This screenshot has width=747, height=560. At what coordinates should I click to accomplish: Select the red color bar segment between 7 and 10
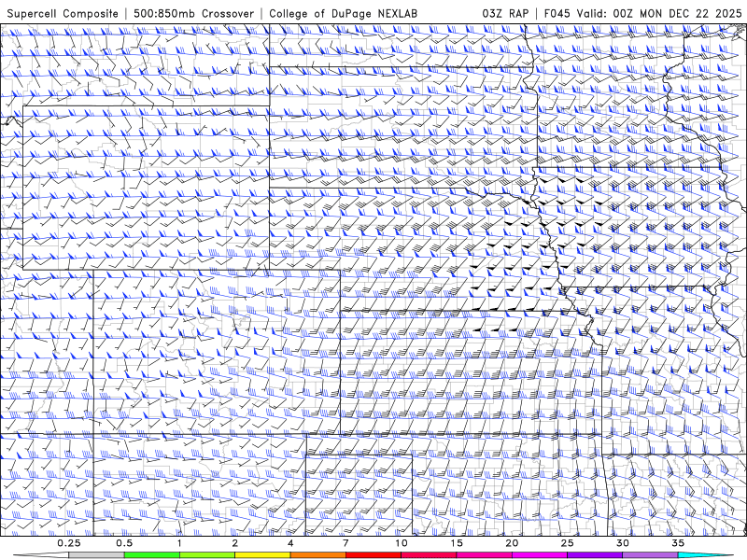373,555
